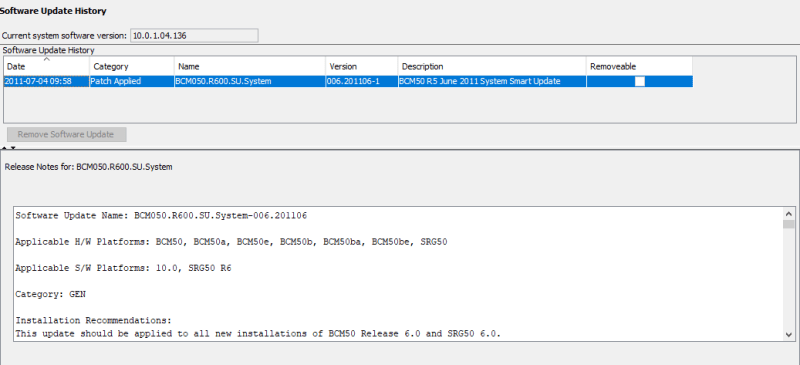The height and width of the screenshot is (365, 800).
Task: Click the Release Notes for BCM050.R600.SU.System label
Action: [88, 167]
